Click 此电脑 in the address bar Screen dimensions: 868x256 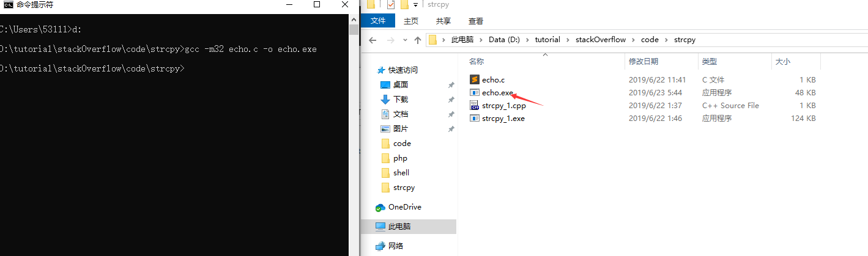tap(462, 40)
